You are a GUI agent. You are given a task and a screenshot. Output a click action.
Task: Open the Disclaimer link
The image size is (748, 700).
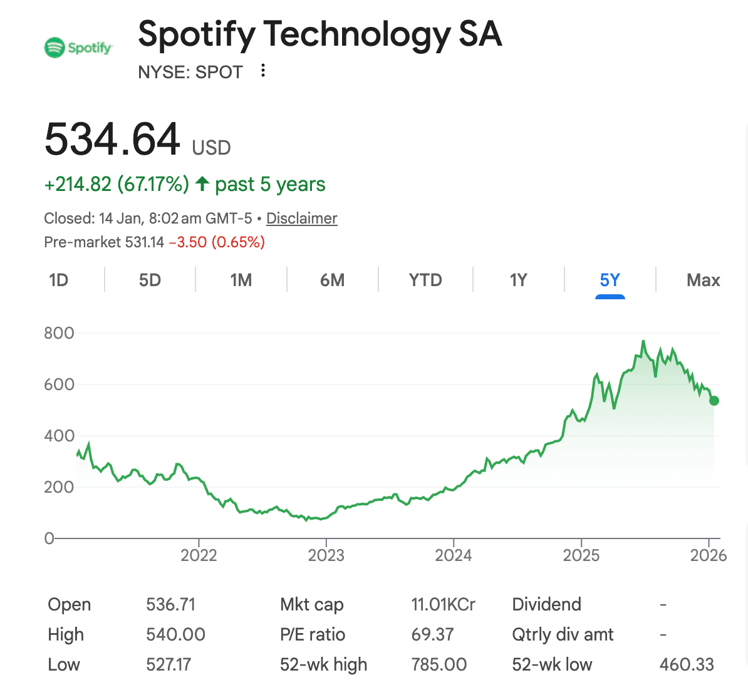[x=302, y=219]
